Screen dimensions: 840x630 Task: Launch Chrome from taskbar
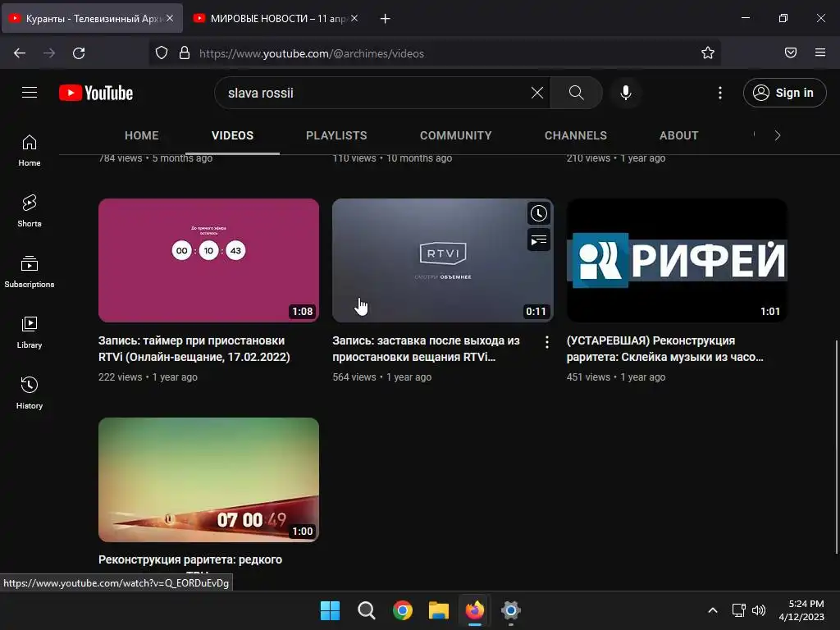click(x=402, y=610)
